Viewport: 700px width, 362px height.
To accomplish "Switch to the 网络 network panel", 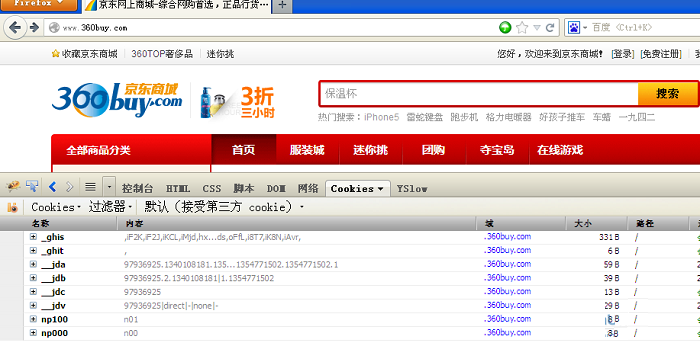I will 308,189.
